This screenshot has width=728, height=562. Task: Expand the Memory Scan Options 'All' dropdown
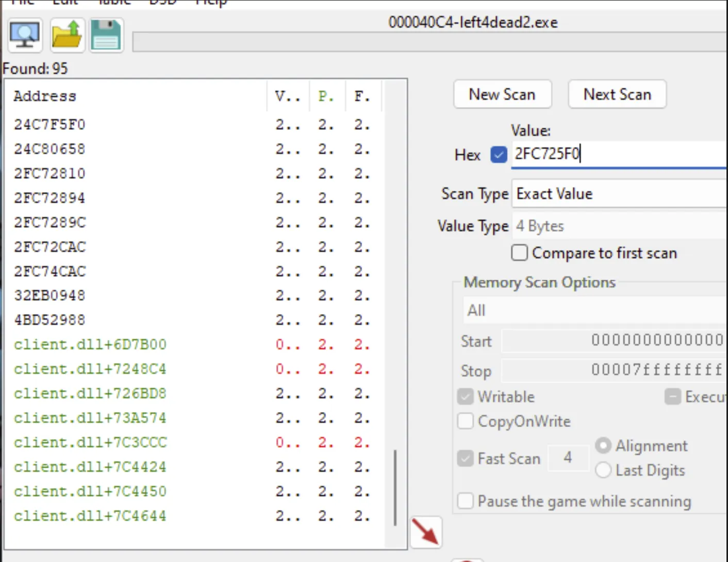593,310
